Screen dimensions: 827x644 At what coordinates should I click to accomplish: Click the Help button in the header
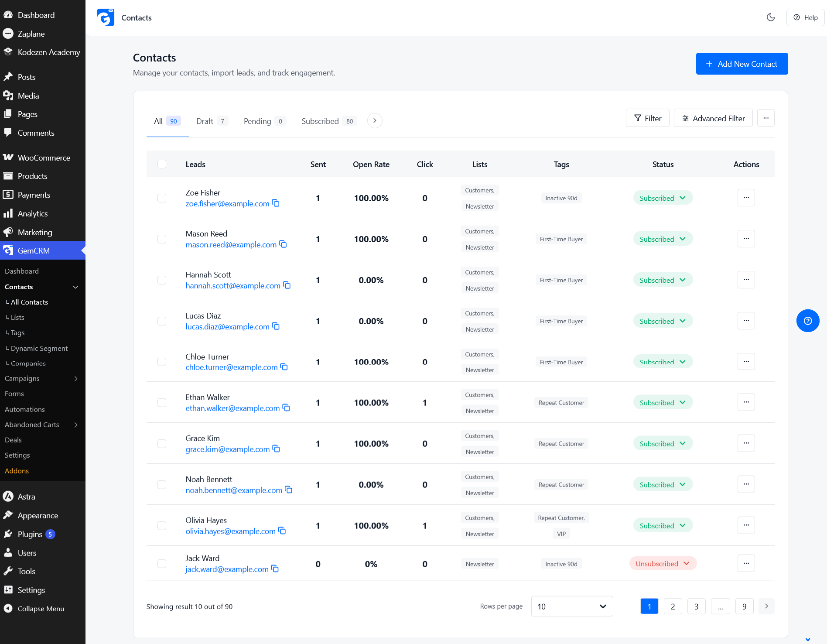[x=805, y=17]
